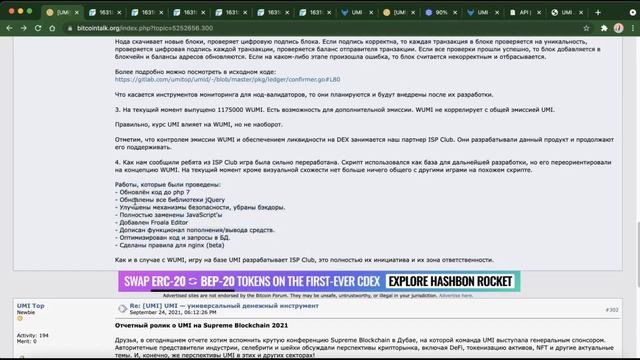The width and height of the screenshot is (640, 360).
Task: Click the text 'Добавлен Froala Editor'
Action: point(153,222)
